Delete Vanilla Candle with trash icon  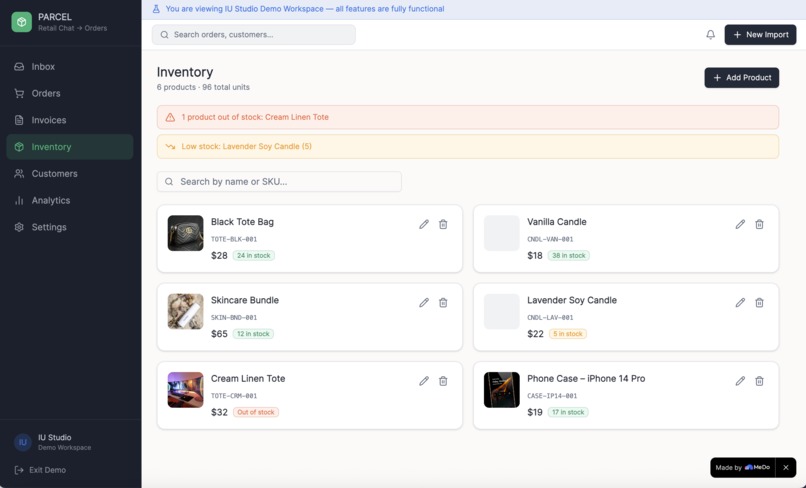pos(759,224)
